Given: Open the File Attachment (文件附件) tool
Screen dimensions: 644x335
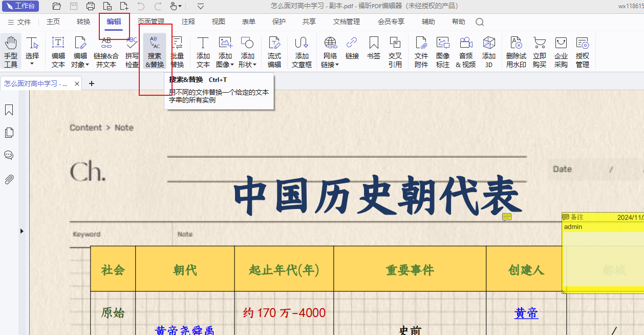Looking at the screenshot, I should point(421,52).
